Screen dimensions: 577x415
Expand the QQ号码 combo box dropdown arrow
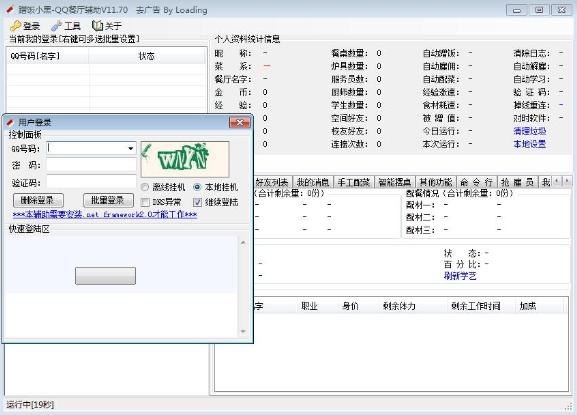pos(130,148)
